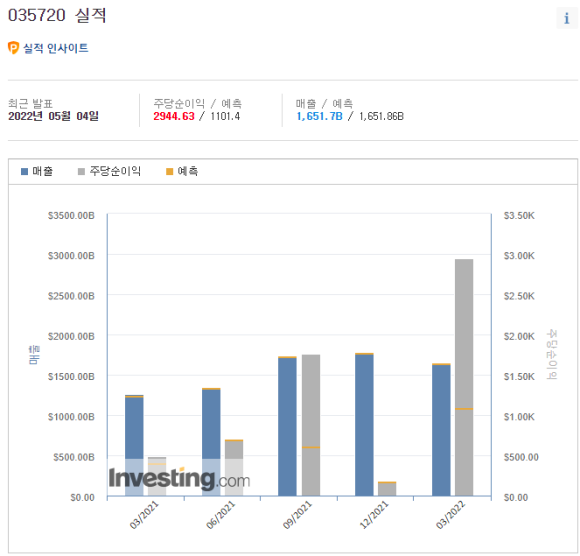Click the EPS value 2944.63
This screenshot has width=580, height=556.
coord(174,116)
